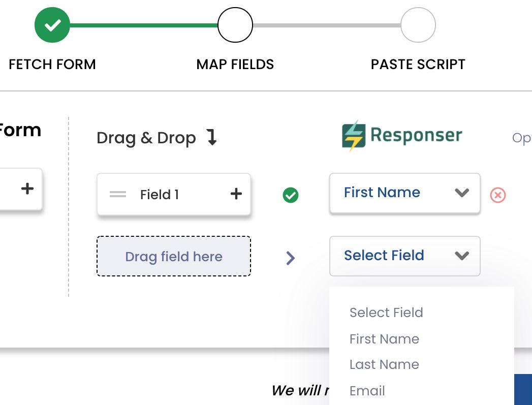Choose Email from the field options list
Image resolution: width=532 pixels, height=405 pixels.
tap(367, 390)
